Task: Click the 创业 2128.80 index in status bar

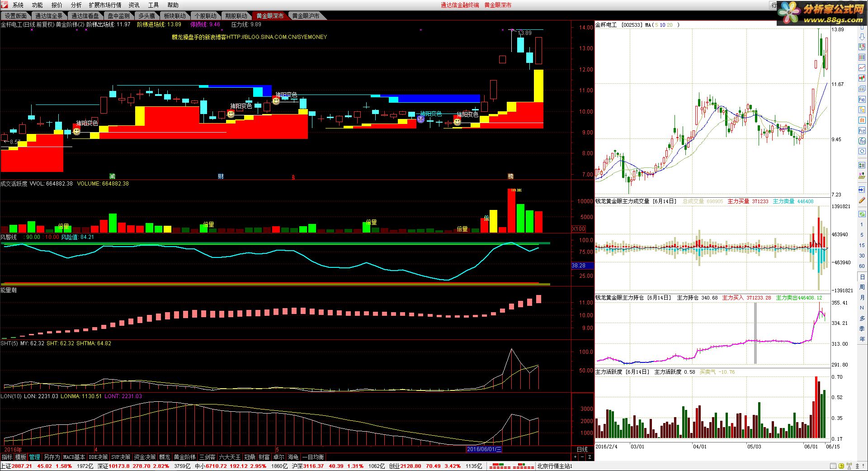Action: (x=405, y=466)
